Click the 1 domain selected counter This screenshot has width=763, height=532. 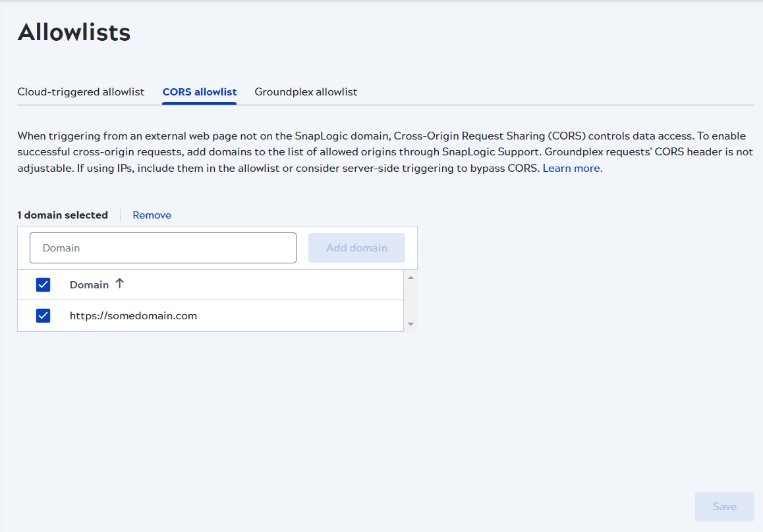click(x=63, y=215)
